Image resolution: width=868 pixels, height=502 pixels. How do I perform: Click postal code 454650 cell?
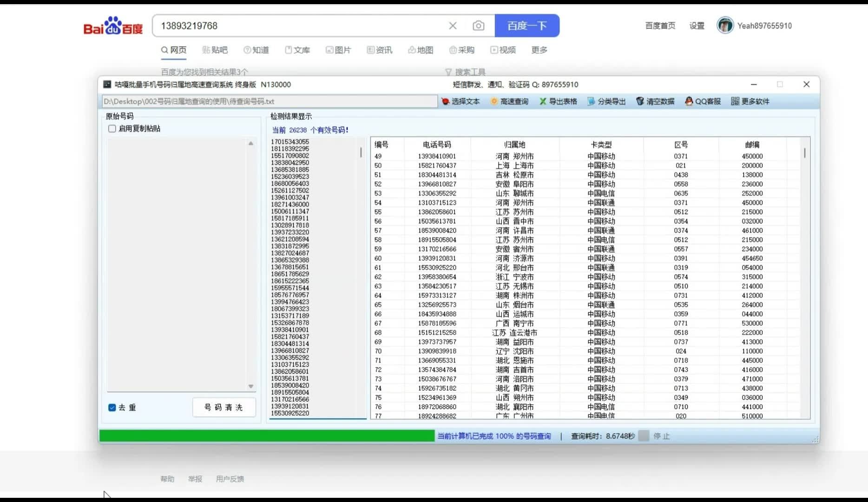[752, 258]
